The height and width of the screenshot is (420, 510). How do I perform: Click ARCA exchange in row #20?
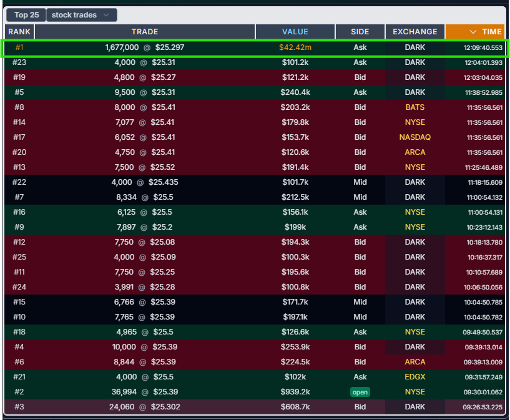point(415,152)
